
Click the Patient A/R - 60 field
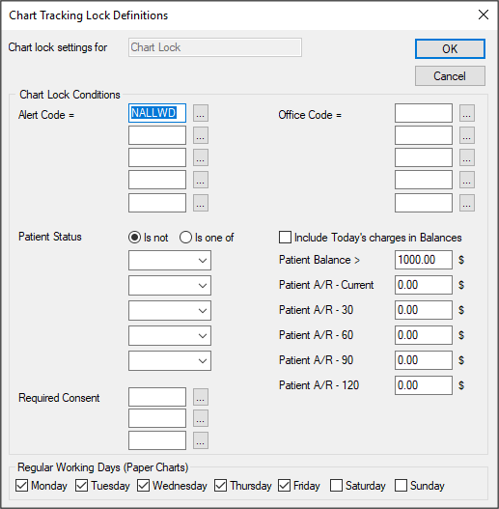[424, 335]
